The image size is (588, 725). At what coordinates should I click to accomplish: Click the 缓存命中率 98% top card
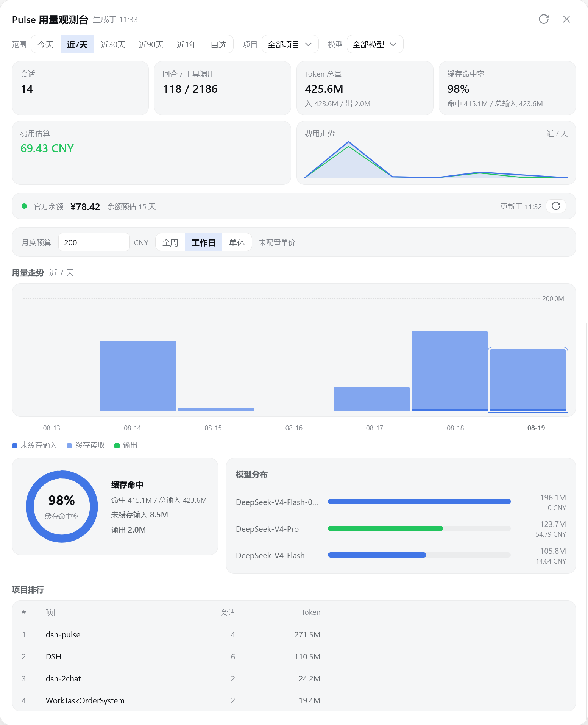point(507,88)
